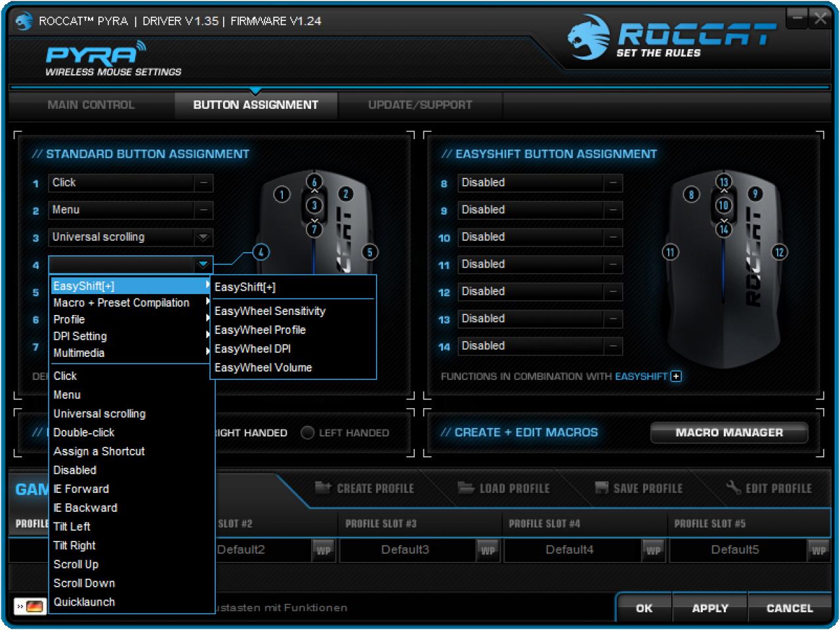Click scroll-up marker 6 on diagram
840x630 pixels.
coord(314,182)
